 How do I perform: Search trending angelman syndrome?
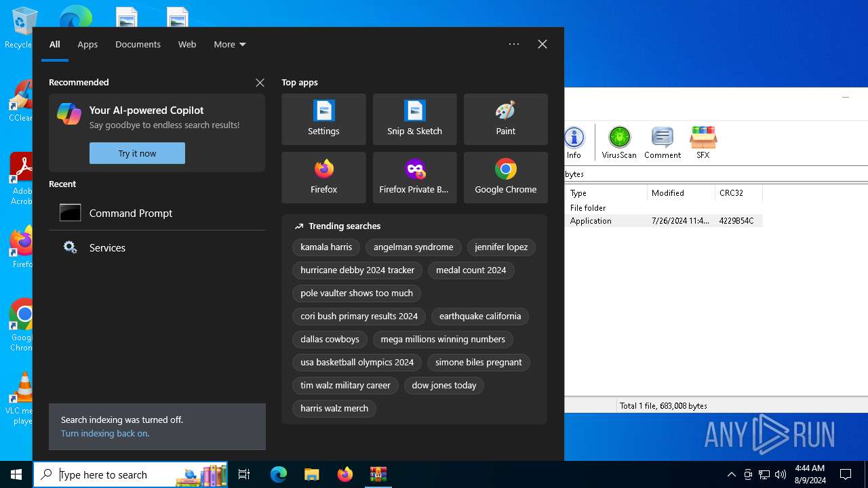413,247
